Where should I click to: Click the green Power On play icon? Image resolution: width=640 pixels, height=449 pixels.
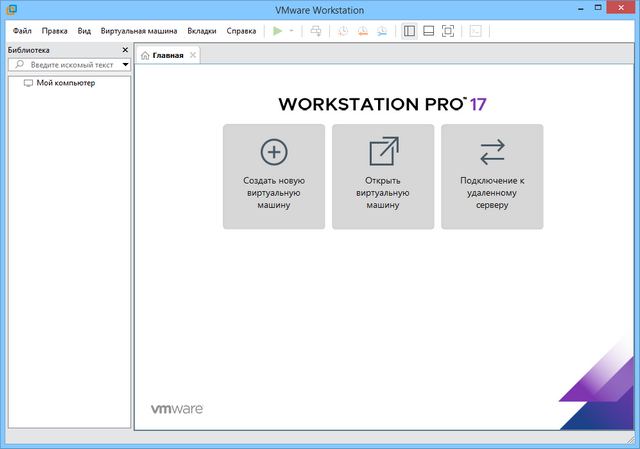(277, 31)
